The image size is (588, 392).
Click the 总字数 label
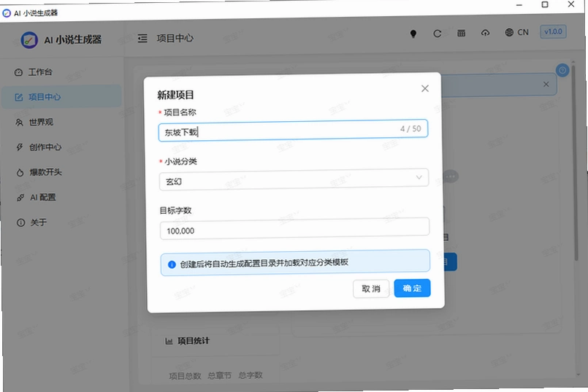click(250, 375)
